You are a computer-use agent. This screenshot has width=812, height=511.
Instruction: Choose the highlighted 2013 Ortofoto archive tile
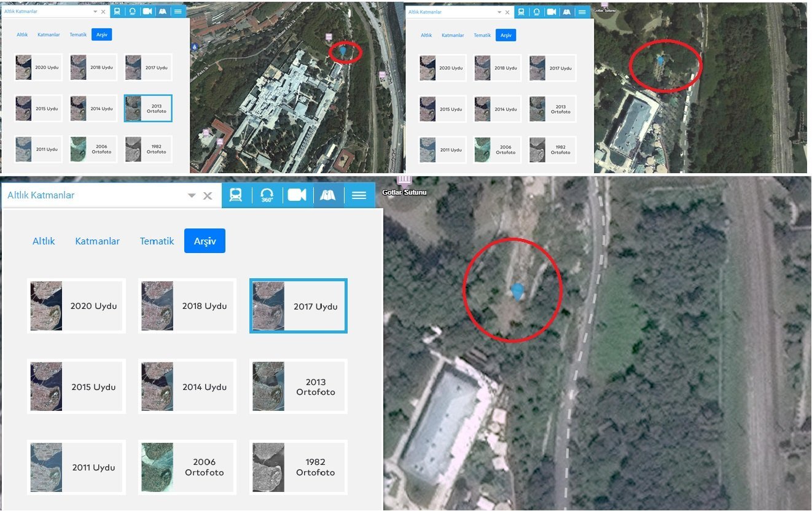(x=147, y=108)
